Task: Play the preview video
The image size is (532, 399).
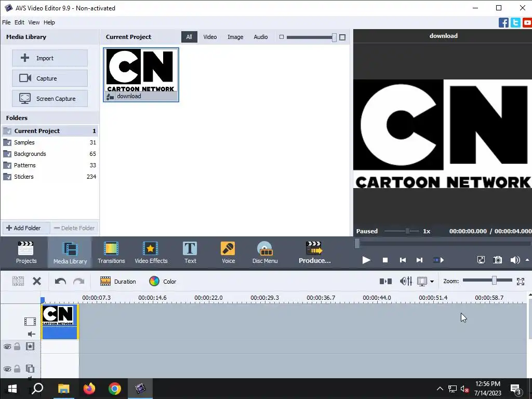Action: click(x=366, y=260)
